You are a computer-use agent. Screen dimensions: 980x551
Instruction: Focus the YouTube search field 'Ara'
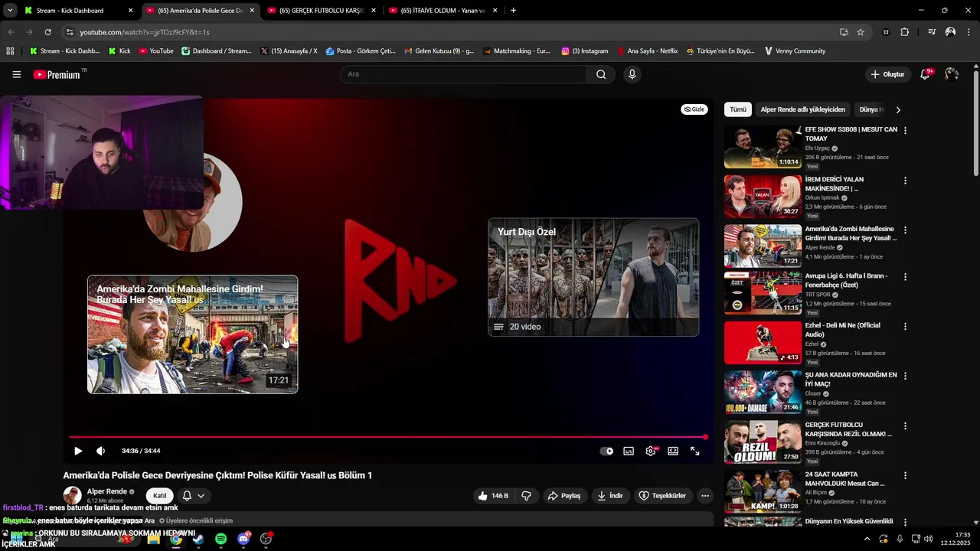tap(463, 74)
